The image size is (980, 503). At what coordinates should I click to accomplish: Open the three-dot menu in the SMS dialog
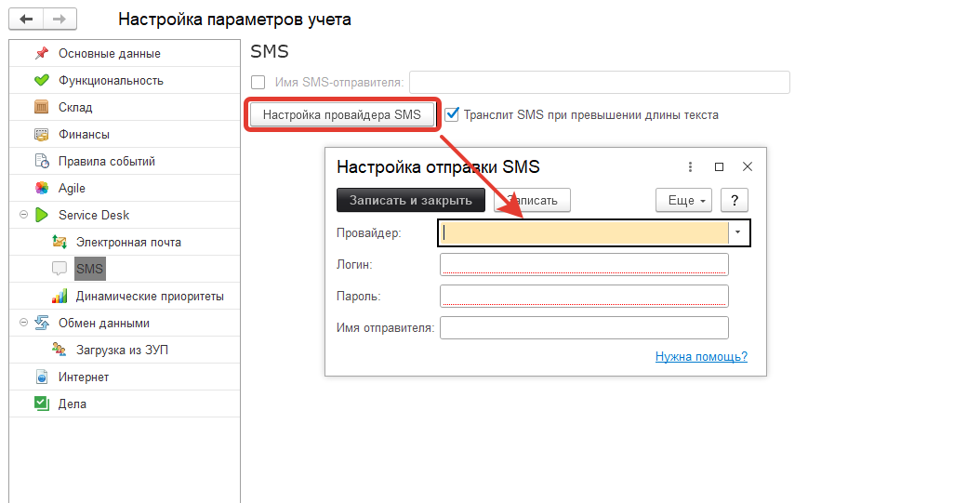(690, 166)
